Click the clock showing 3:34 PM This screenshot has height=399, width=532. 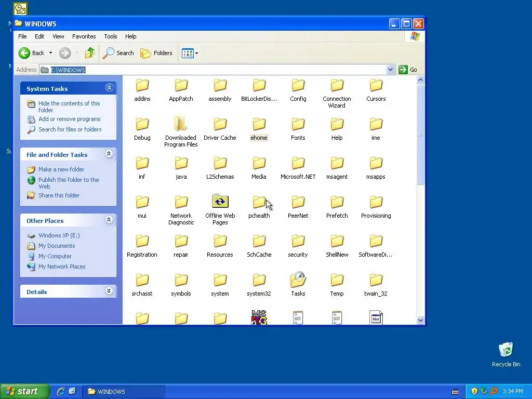(513, 392)
